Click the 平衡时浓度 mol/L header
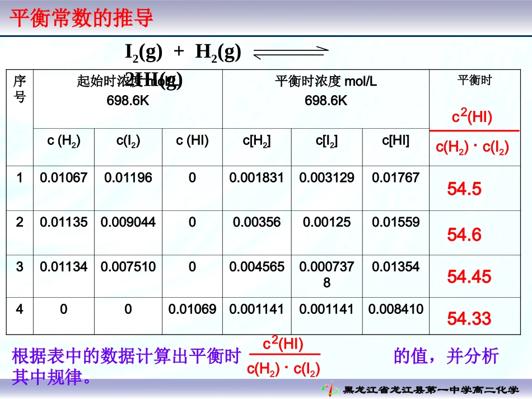This screenshot has height=399, width=532. point(326,81)
